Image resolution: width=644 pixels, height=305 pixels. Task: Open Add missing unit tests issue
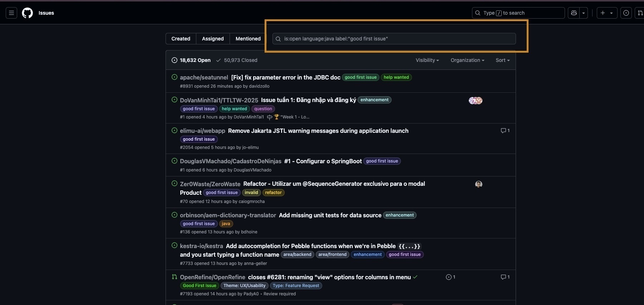330,215
